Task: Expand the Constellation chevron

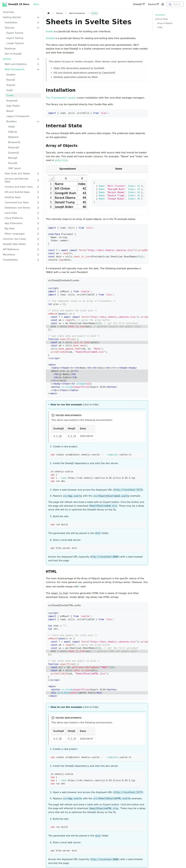Action: (x=38, y=260)
